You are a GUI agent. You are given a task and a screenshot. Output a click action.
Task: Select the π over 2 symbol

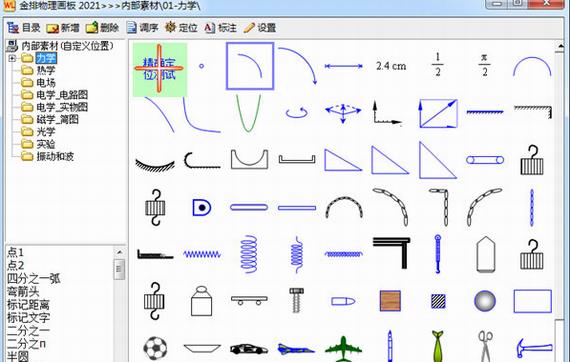tap(485, 65)
